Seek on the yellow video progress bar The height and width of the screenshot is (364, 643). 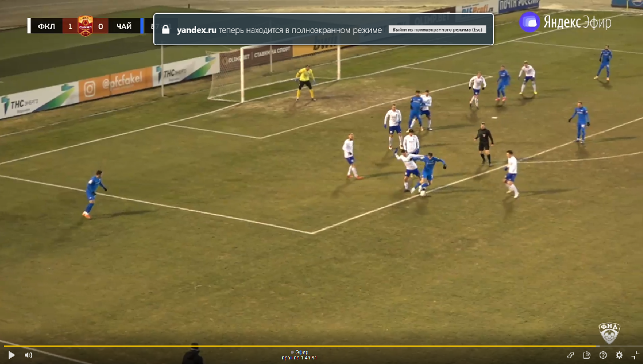289,346
